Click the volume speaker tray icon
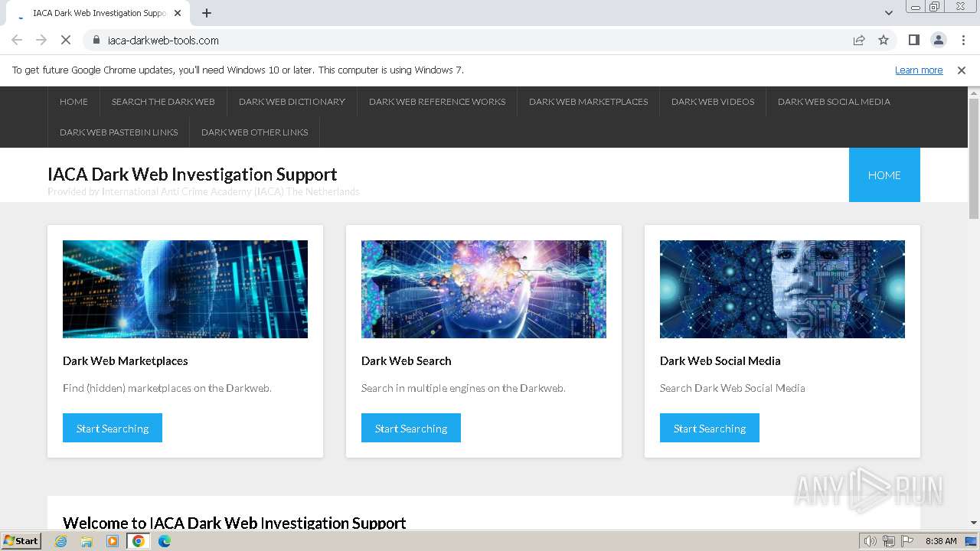The image size is (980, 551). (870, 541)
